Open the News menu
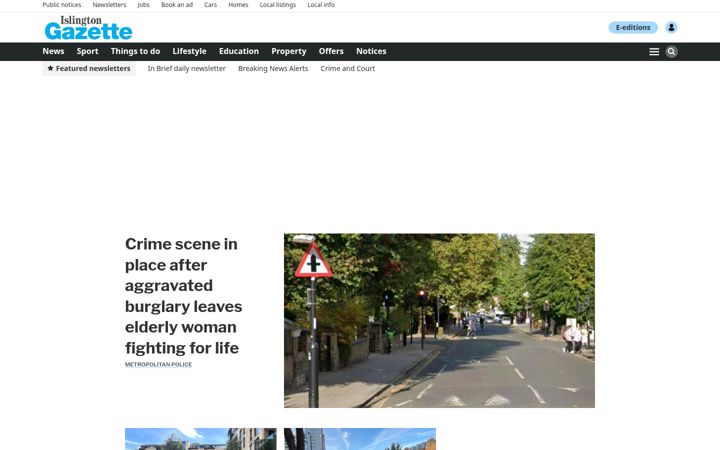720x450 pixels. (53, 51)
